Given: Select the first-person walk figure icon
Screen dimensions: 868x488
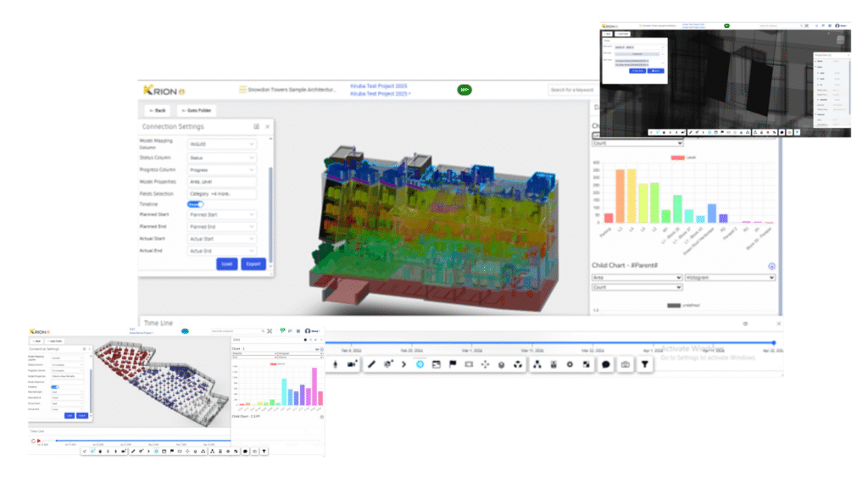Looking at the screenshot, I should 334,364.
